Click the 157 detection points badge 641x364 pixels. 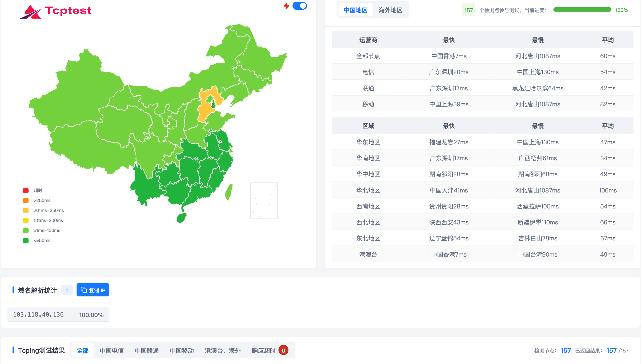pos(468,10)
